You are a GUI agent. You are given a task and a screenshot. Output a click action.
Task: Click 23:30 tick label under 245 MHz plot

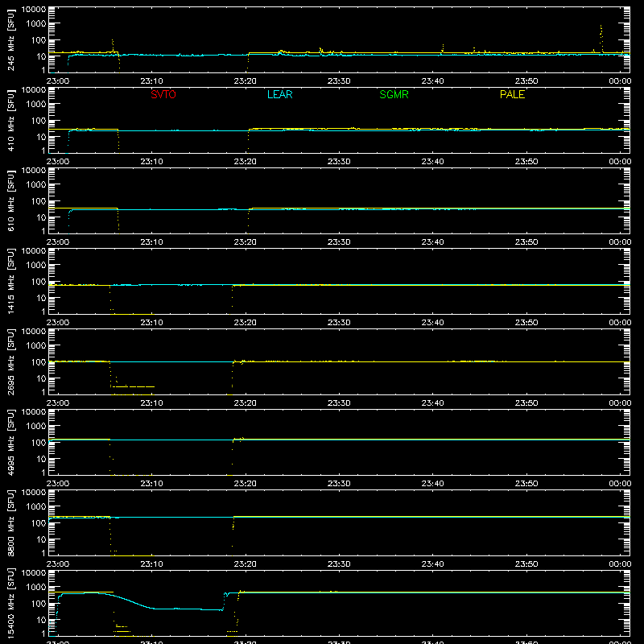click(x=339, y=81)
